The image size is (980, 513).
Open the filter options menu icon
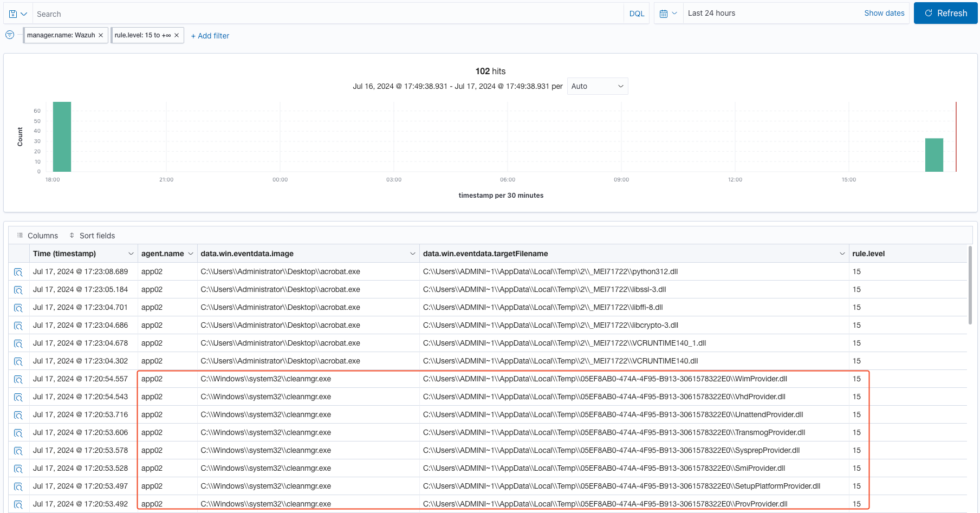[10, 35]
